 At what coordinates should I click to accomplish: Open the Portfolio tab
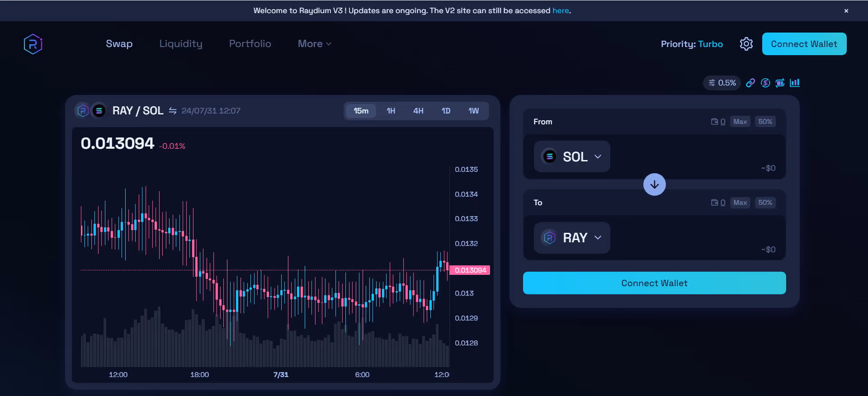[250, 44]
